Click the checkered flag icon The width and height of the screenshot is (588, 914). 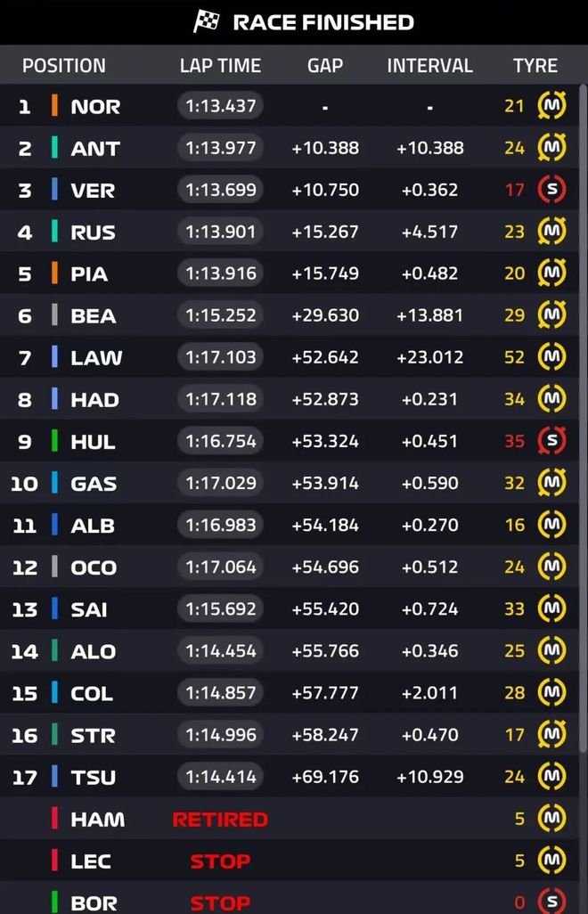click(x=207, y=21)
